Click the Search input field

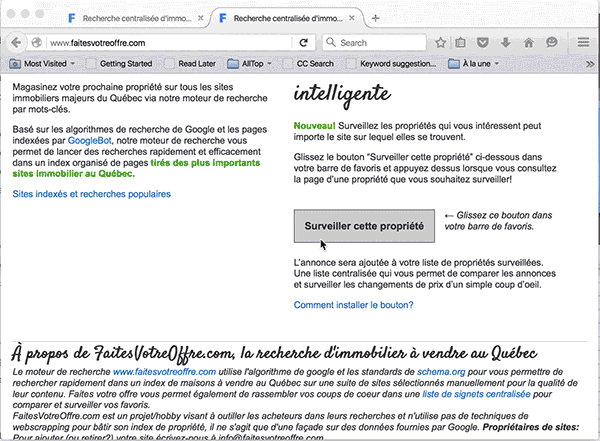point(380,43)
